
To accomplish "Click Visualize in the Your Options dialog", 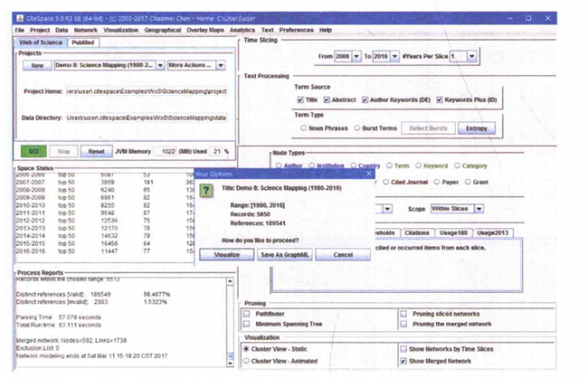I will 227,255.
